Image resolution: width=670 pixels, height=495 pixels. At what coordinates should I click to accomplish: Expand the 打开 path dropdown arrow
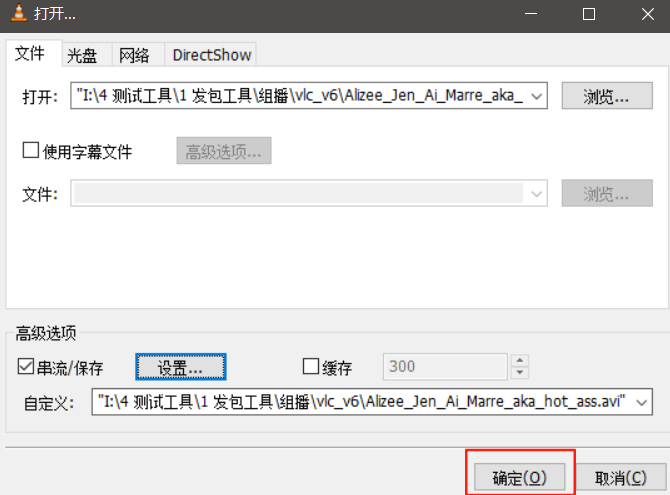tap(537, 96)
